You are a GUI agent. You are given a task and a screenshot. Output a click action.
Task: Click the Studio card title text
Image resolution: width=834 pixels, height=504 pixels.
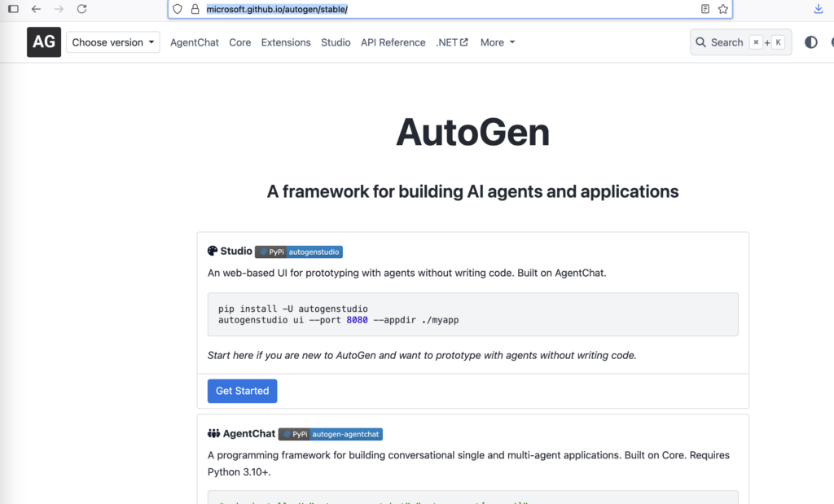click(236, 251)
